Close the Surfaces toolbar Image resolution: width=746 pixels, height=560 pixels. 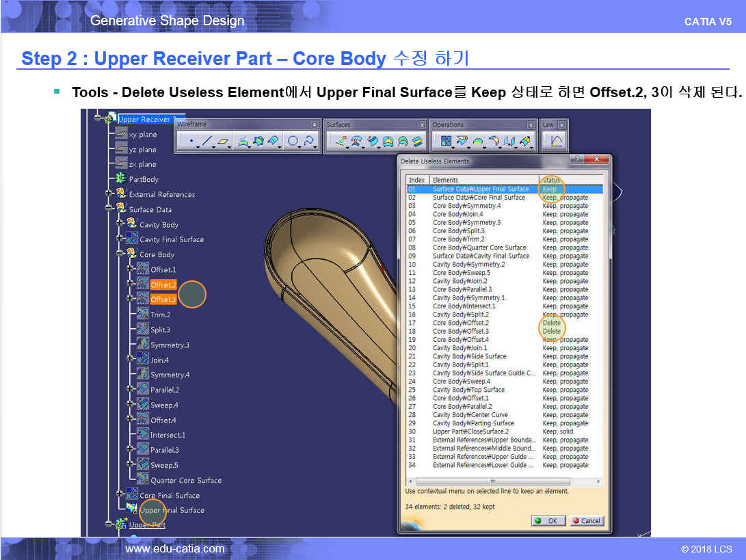click(421, 124)
